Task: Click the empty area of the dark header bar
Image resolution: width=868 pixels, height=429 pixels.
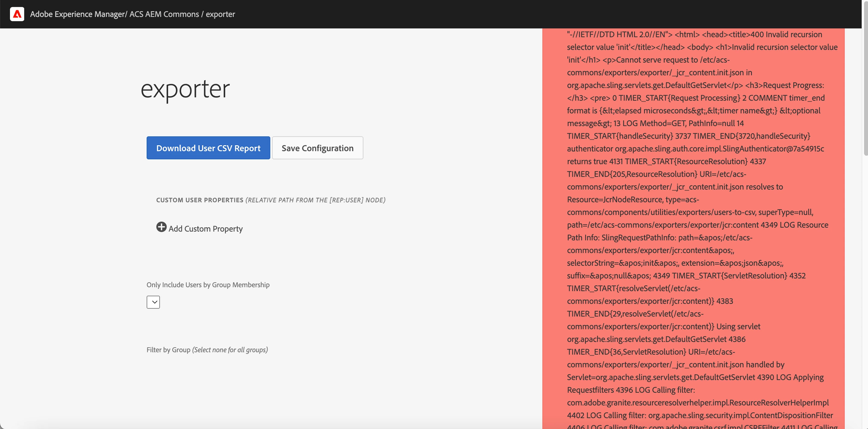Action: 506,14
